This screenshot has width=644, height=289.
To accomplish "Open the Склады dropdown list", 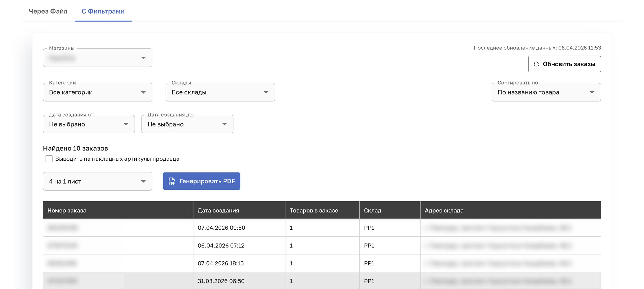I will tap(220, 92).
